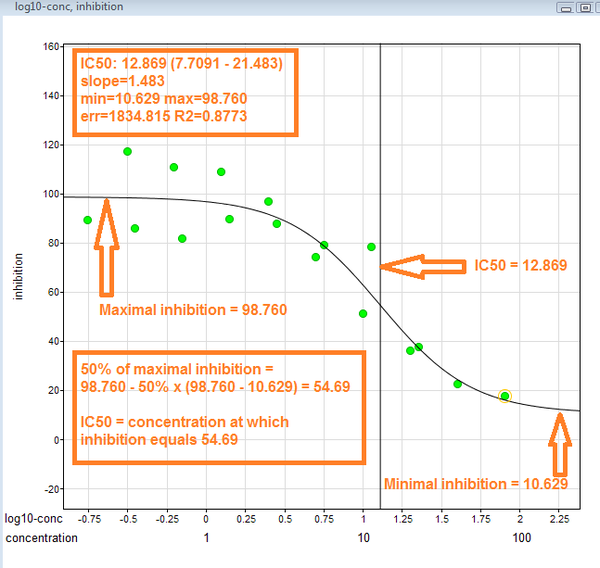This screenshot has height=568, width=600.
Task: Minimize the log10-conc inhibition plot window
Action: pos(566,8)
